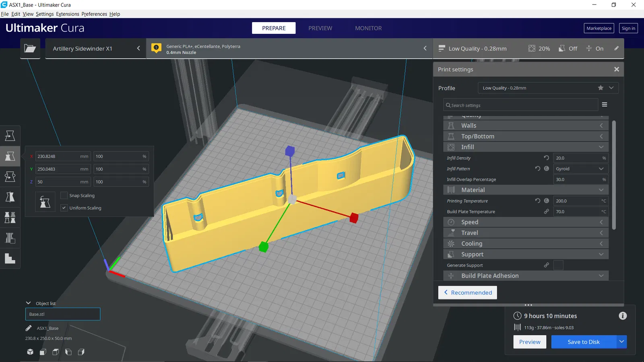Image resolution: width=644 pixels, height=362 pixels.
Task: Open file with the folder icon
Action: 30,49
